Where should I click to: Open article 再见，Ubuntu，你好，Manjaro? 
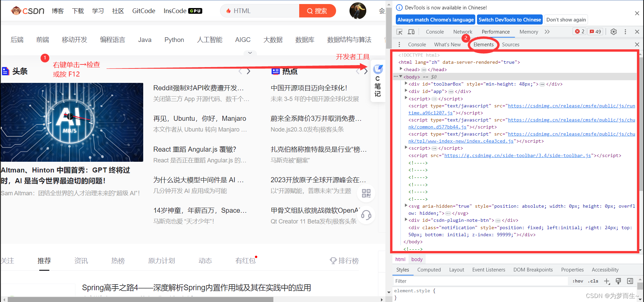click(x=200, y=118)
